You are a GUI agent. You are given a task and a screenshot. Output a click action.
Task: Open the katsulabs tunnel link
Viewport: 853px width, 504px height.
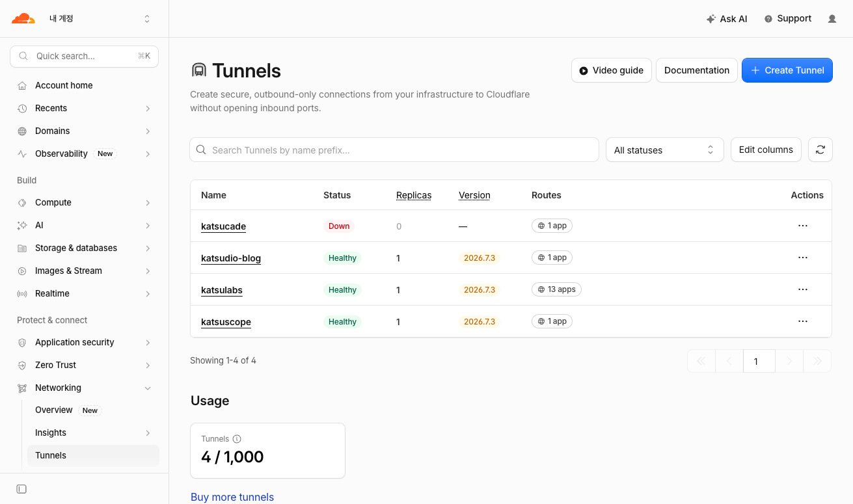(x=222, y=290)
